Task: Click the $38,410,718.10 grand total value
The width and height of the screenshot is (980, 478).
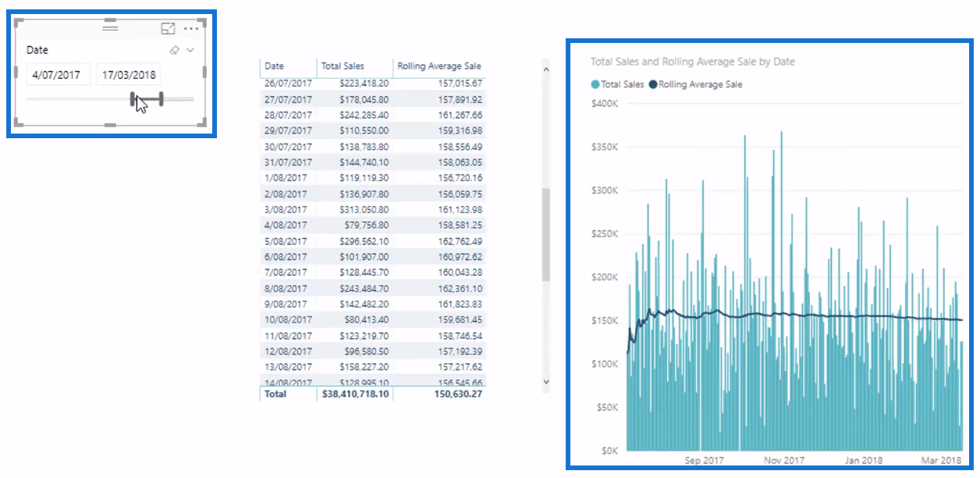Action: [356, 394]
